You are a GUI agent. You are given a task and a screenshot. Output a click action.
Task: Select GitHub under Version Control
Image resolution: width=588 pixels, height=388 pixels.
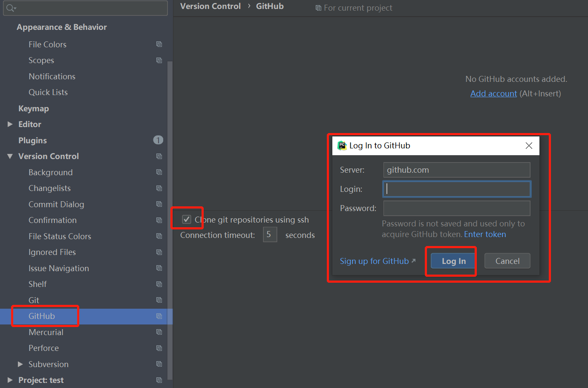[42, 316]
